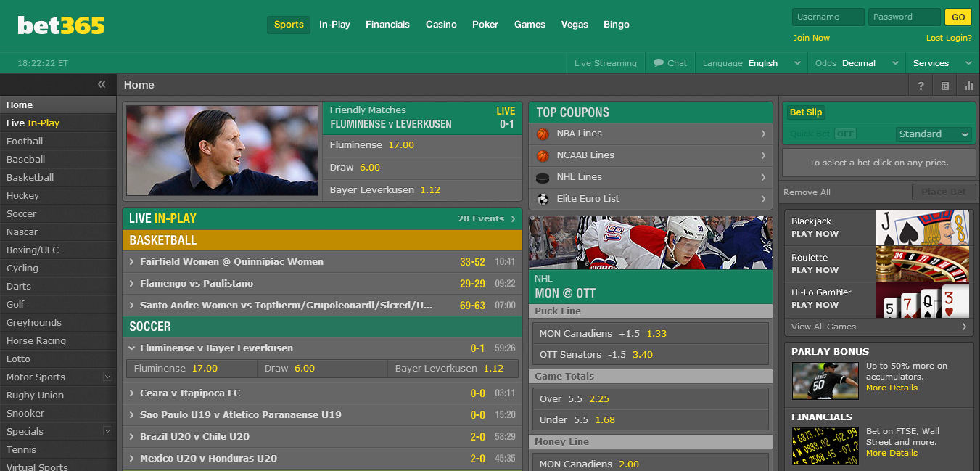Open the Standard bet type dropdown
Image resolution: width=980 pixels, height=471 pixels.
click(934, 134)
